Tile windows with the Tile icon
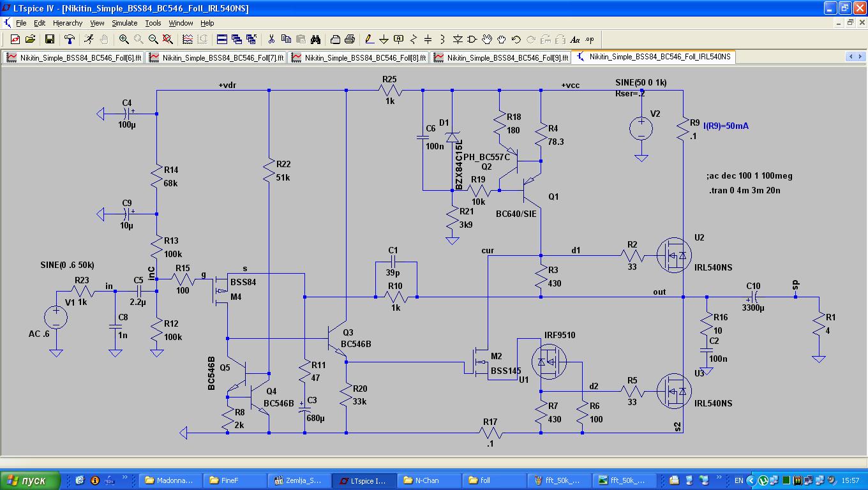The height and width of the screenshot is (490, 868). [x=222, y=40]
